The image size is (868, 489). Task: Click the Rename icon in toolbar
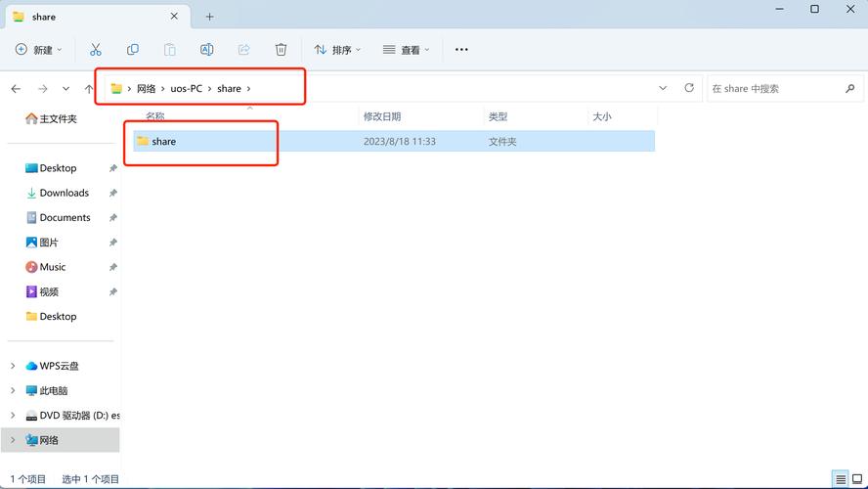point(206,50)
